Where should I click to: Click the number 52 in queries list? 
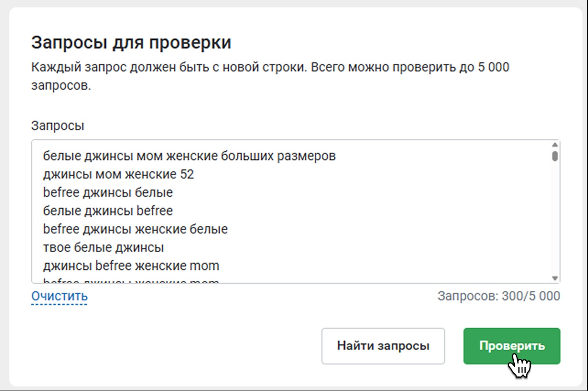click(187, 174)
